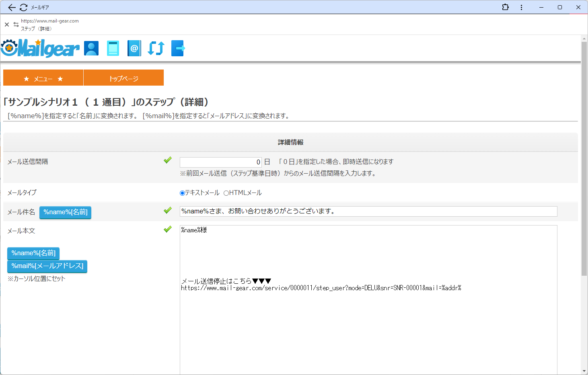Reload the page with refresh icon
This screenshot has width=588, height=375.
pos(23,7)
